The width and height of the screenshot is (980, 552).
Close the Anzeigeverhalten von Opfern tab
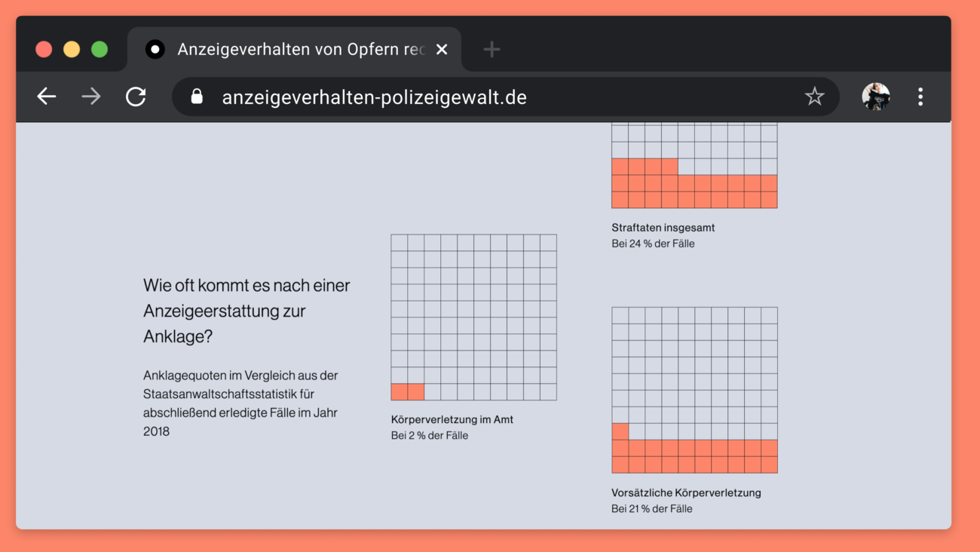[x=442, y=50]
